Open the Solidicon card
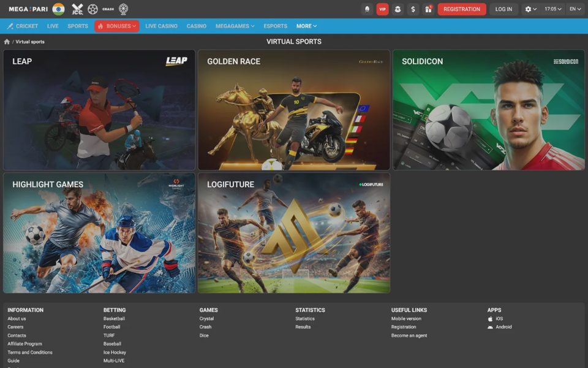This screenshot has height=368, width=588. tap(489, 110)
